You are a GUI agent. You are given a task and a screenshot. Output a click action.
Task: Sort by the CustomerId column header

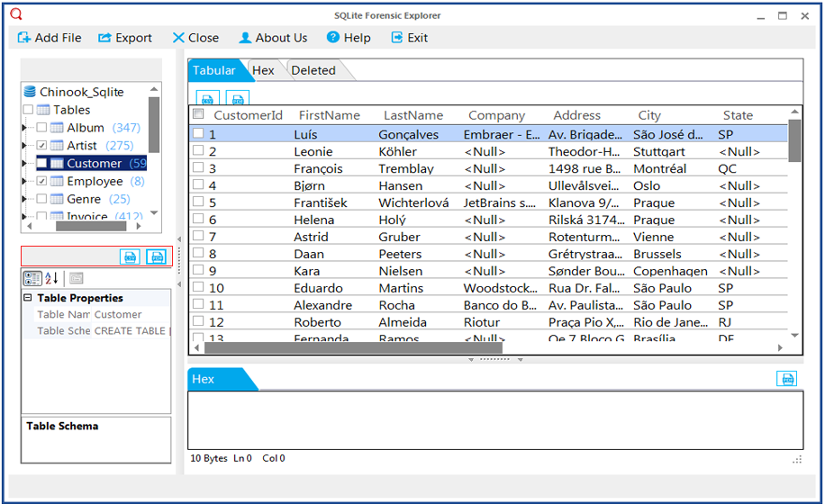point(248,115)
